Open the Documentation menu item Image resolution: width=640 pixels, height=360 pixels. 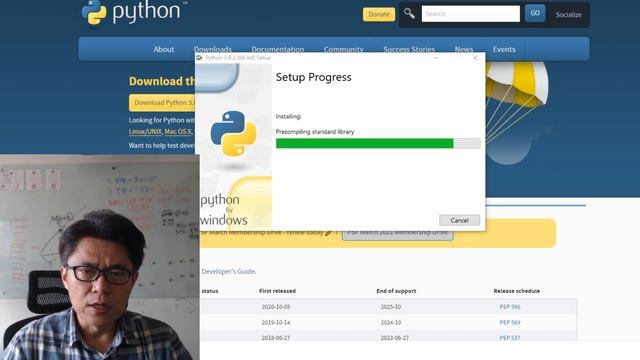(278, 49)
